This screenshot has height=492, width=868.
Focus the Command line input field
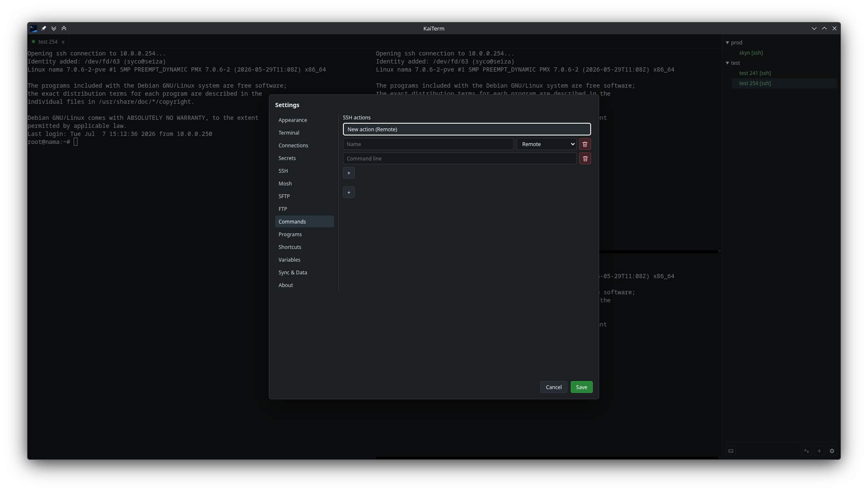(x=459, y=159)
